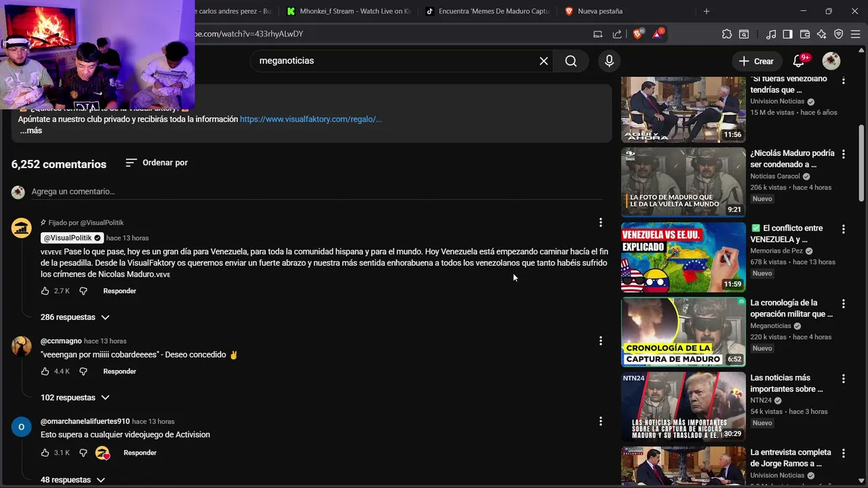Screen dimensions: 868x488
Task: Reply to the @ccnmagno comment
Action: coord(119,371)
